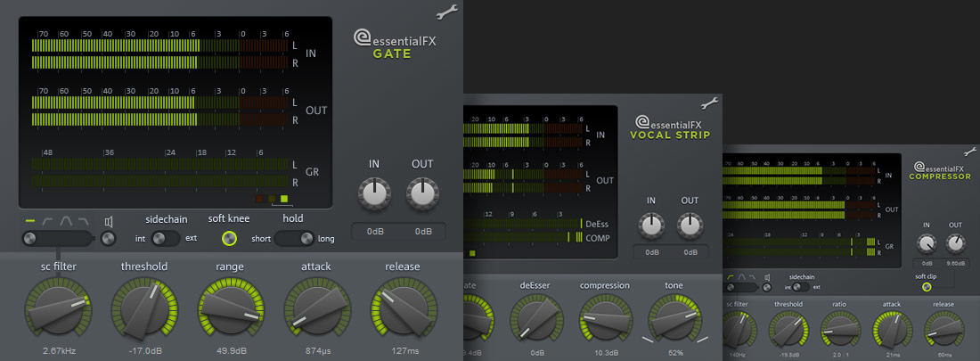Toggle the Compressor sidechain listen switch
Viewport: 980px width, 361px height.
pos(767,287)
